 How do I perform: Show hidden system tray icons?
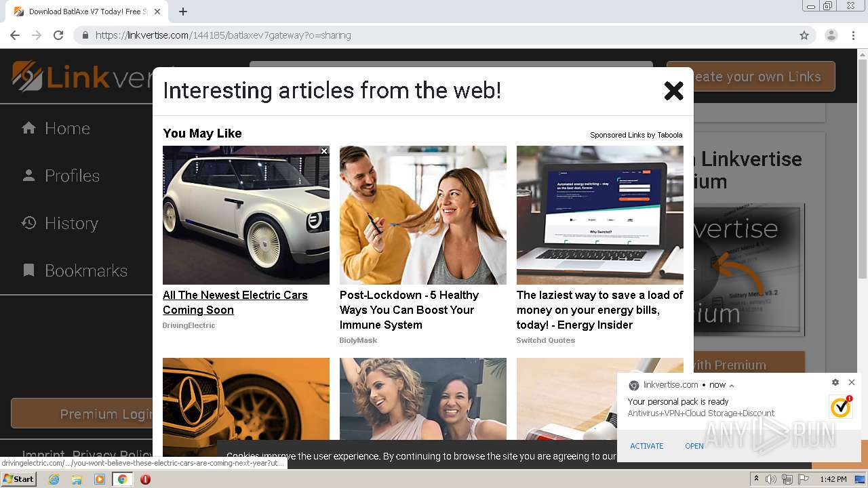(x=757, y=479)
